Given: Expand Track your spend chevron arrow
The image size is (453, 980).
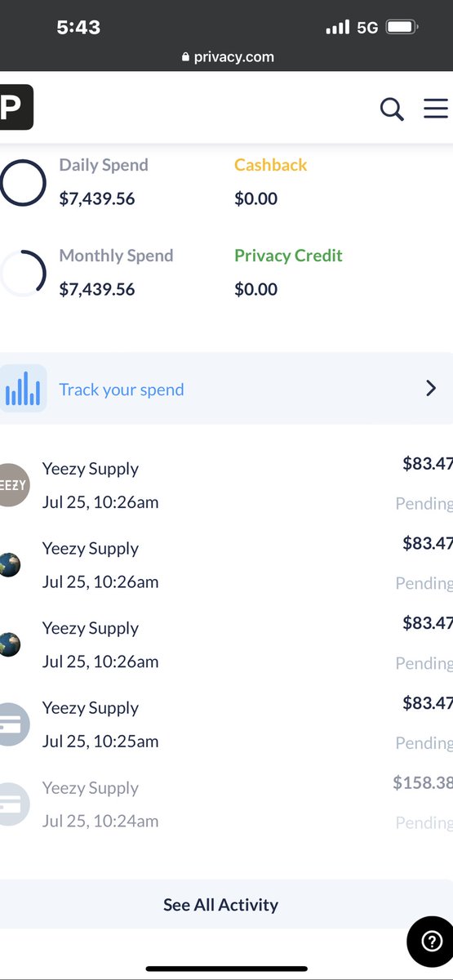Looking at the screenshot, I should pyautogui.click(x=431, y=389).
